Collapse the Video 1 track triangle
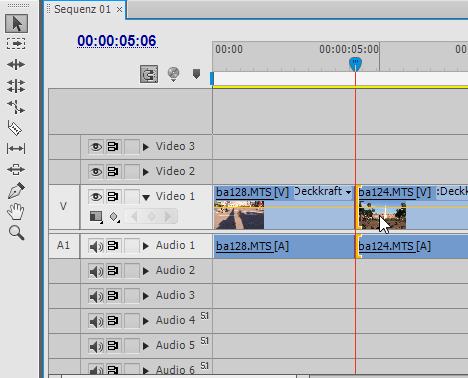The width and height of the screenshot is (468, 378). coord(146,197)
